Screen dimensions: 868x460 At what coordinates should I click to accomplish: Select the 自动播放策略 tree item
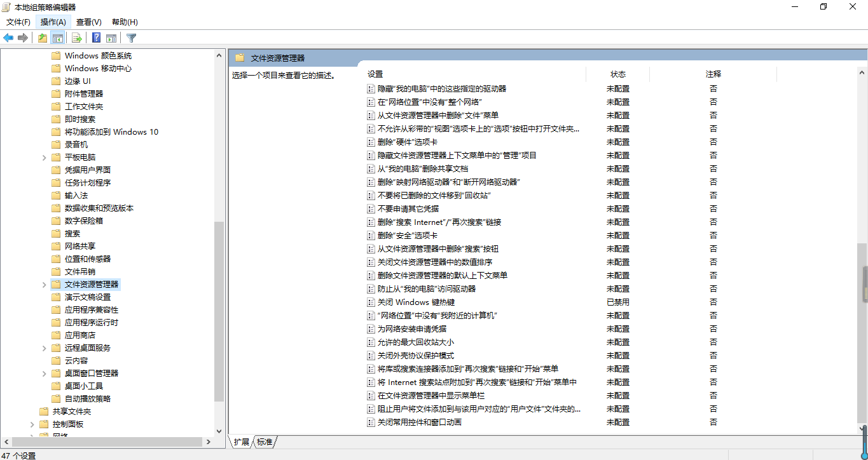tap(88, 399)
